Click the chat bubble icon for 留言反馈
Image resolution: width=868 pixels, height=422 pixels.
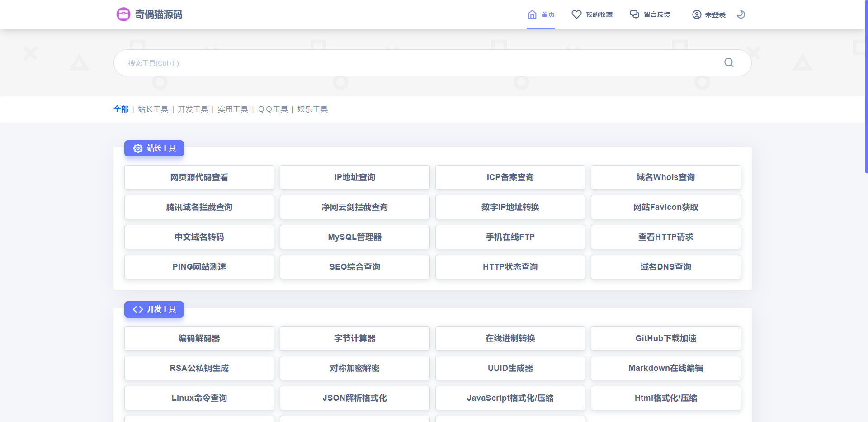pos(635,14)
